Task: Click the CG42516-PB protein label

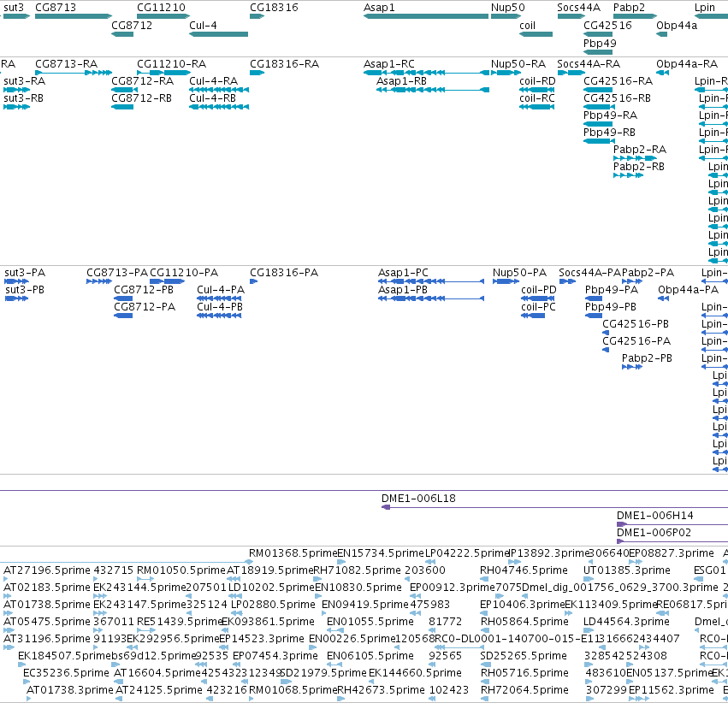Action: tap(635, 324)
